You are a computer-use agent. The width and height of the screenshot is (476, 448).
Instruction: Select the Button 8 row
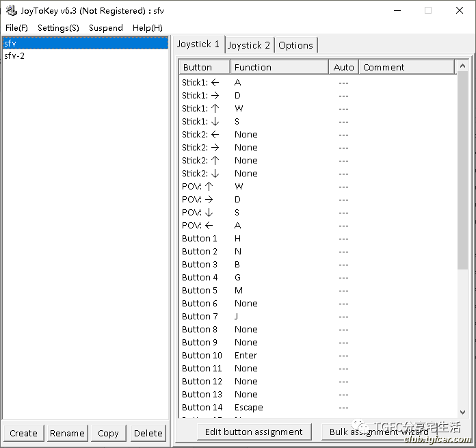318,330
